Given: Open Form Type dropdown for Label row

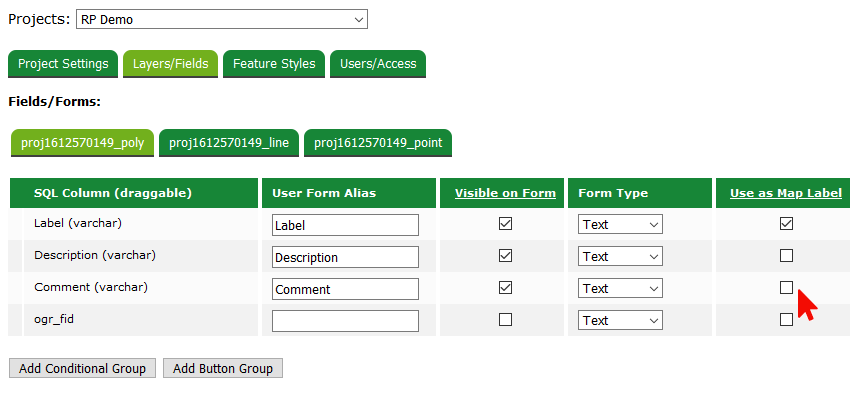Looking at the screenshot, I should 620,225.
